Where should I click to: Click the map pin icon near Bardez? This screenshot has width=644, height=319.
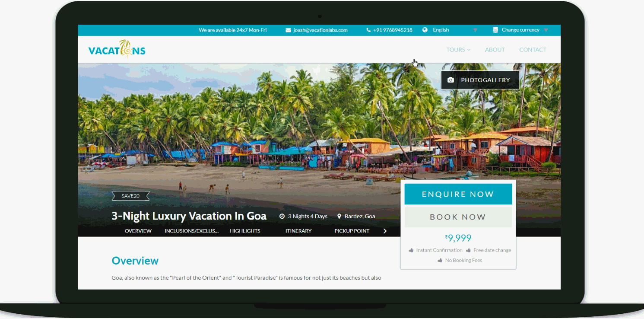click(339, 216)
